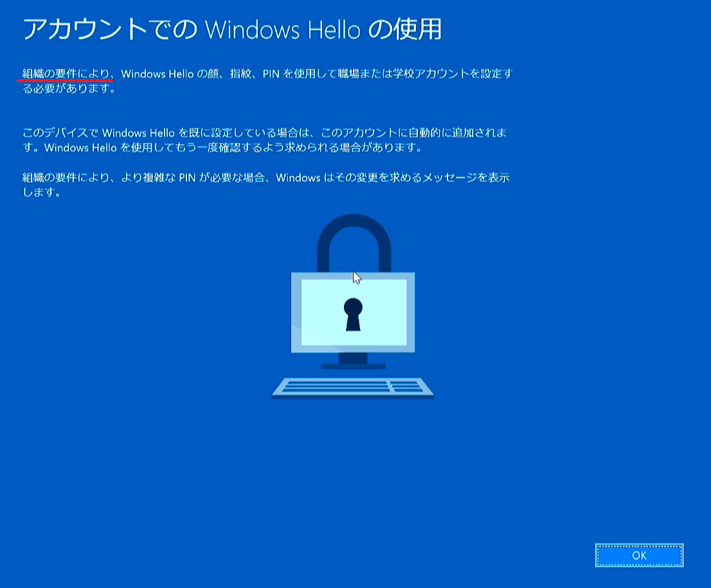Click the light-blue monitor screen area
The width and height of the screenshot is (711, 588).
coord(354,312)
